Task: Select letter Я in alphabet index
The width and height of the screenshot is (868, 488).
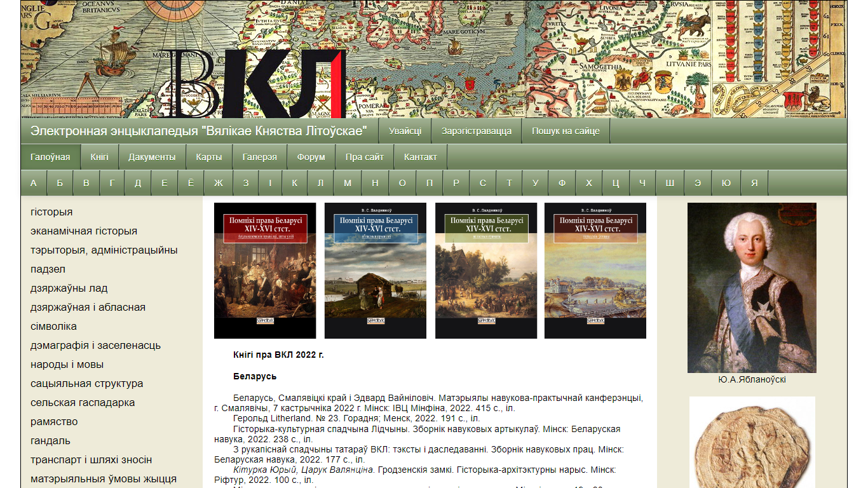Action: (x=754, y=183)
